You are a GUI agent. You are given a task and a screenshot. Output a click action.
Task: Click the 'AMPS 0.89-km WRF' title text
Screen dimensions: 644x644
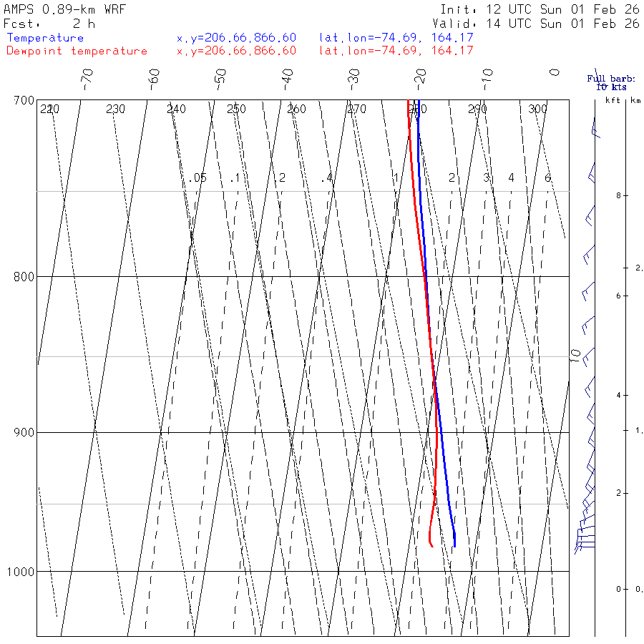[x=64, y=9]
